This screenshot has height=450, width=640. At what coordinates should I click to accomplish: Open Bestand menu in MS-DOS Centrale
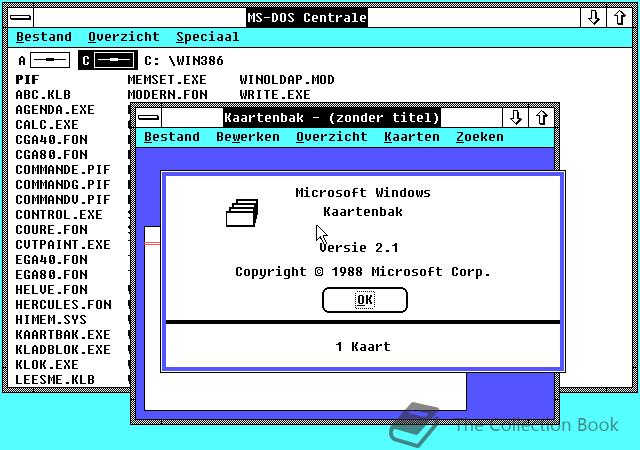(44, 37)
